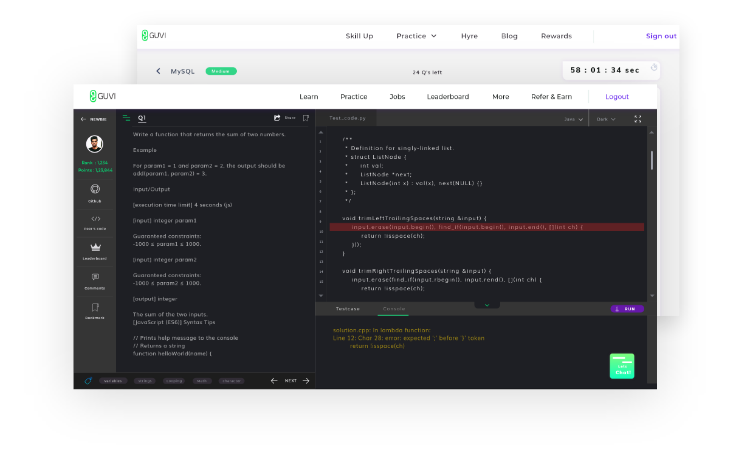Go to next question with right arrow
The height and width of the screenshot is (469, 731).
tap(306, 381)
